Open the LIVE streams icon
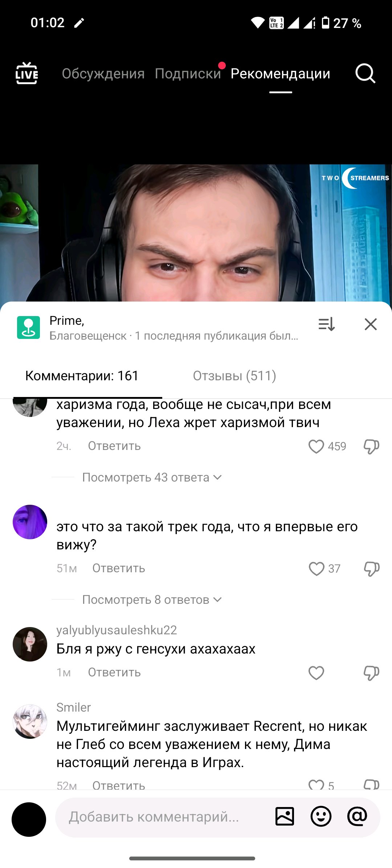 click(26, 73)
